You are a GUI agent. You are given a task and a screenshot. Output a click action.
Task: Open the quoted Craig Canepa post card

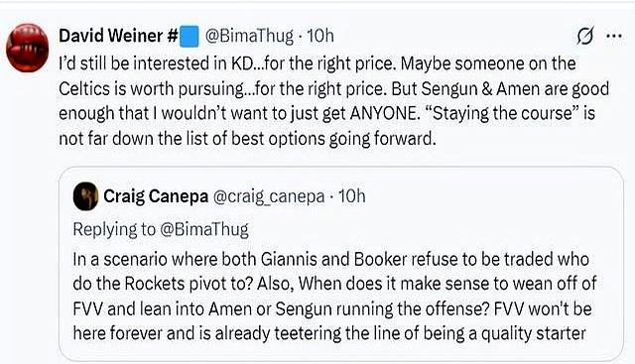[340, 263]
